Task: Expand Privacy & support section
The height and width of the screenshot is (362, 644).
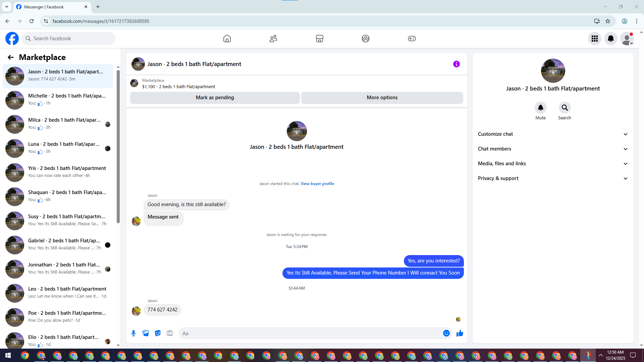Action: pyautogui.click(x=552, y=178)
